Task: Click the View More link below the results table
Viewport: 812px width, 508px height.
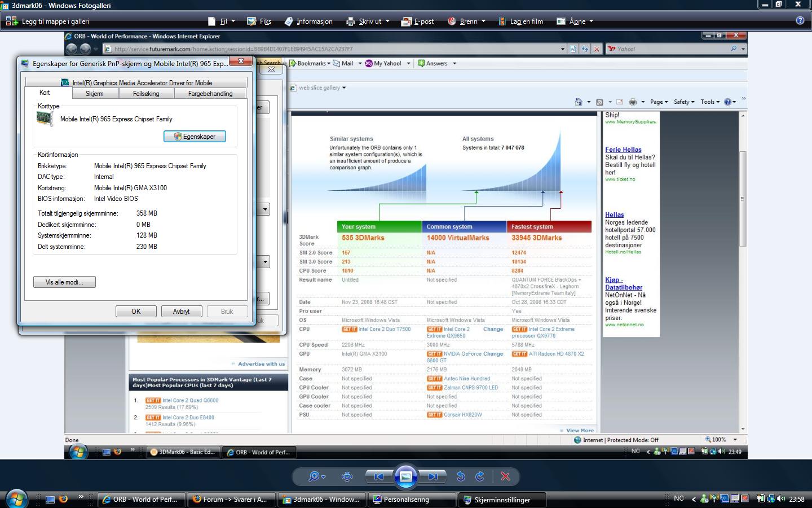Action: coord(580,430)
